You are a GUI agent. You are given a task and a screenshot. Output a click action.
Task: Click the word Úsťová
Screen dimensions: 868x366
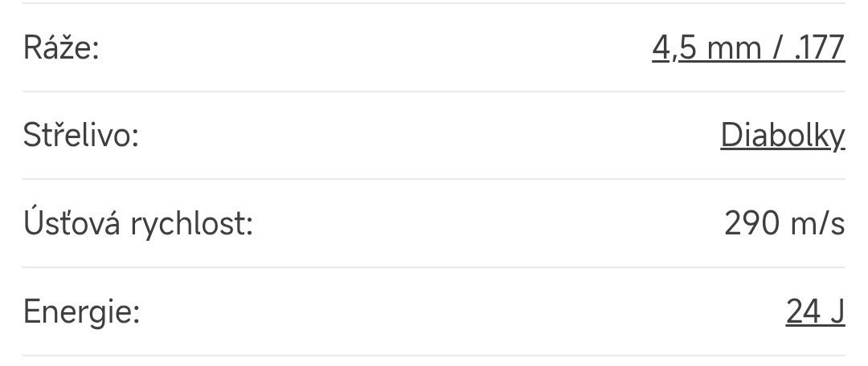(72, 224)
